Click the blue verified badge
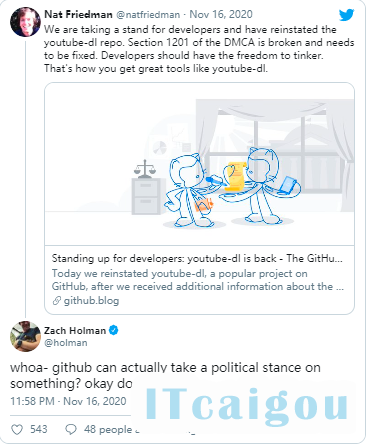This screenshot has width=366, height=444. click(x=114, y=330)
